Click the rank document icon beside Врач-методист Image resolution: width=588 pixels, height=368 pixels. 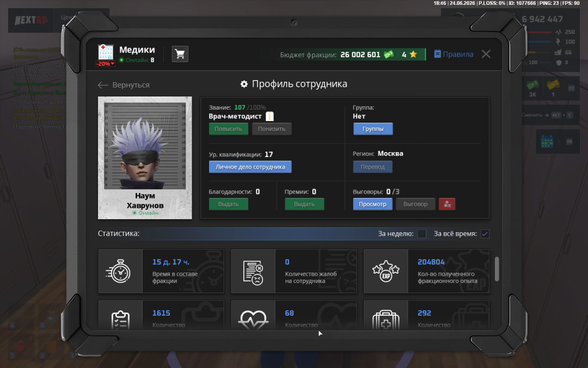click(269, 117)
